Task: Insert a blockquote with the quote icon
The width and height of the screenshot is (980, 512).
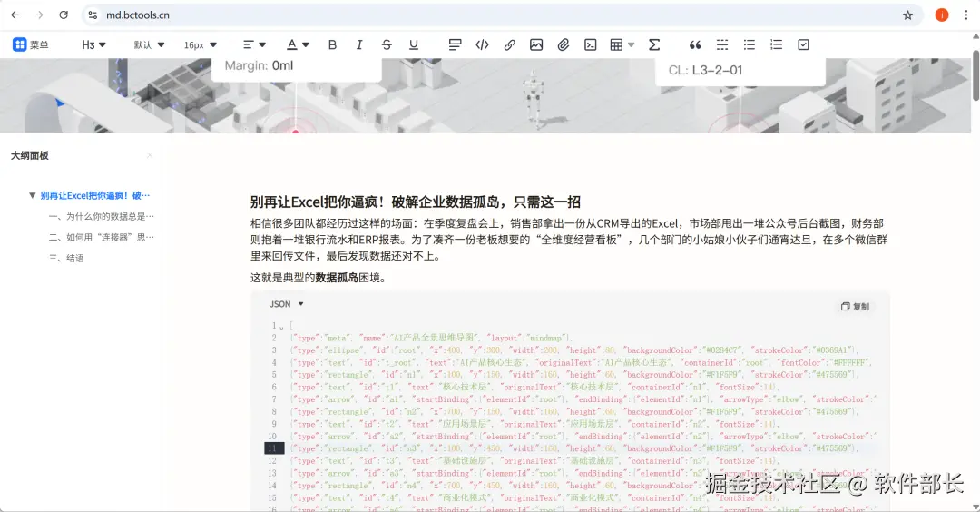Action: (695, 44)
